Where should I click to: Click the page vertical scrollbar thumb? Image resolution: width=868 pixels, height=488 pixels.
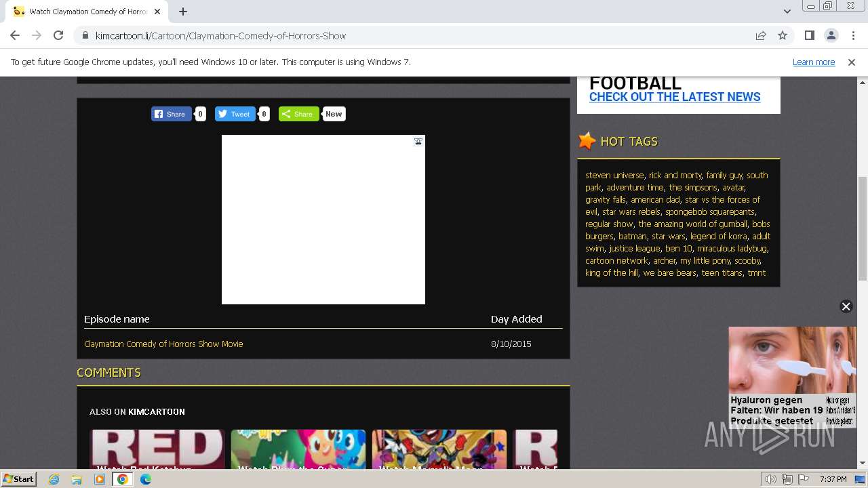click(862, 228)
